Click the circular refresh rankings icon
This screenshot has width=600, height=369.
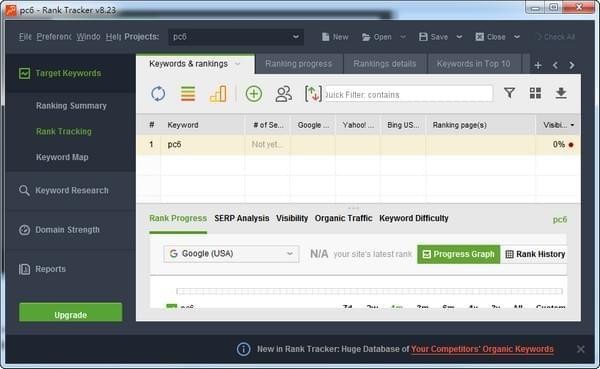click(x=158, y=94)
